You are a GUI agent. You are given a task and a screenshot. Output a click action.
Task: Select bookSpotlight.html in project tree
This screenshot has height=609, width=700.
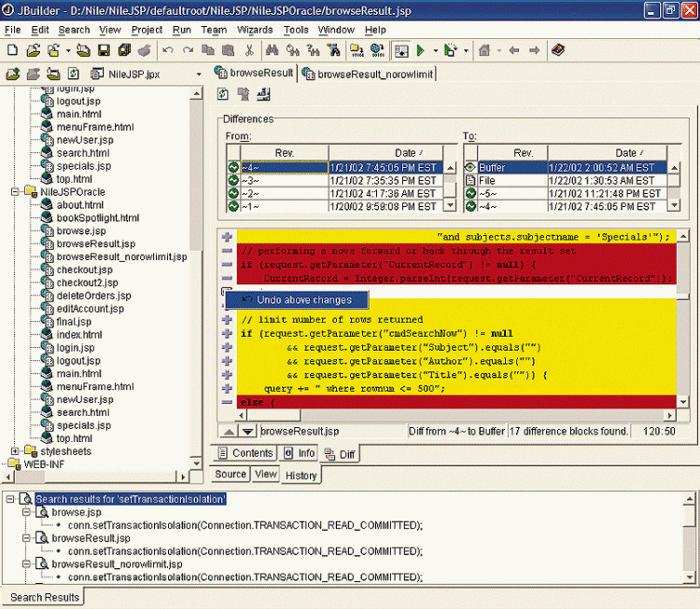[97, 217]
